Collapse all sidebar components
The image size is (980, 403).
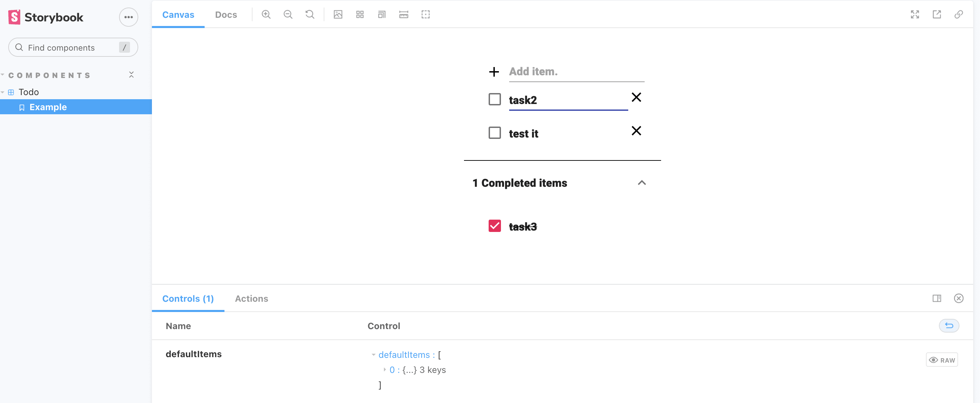coord(131,75)
